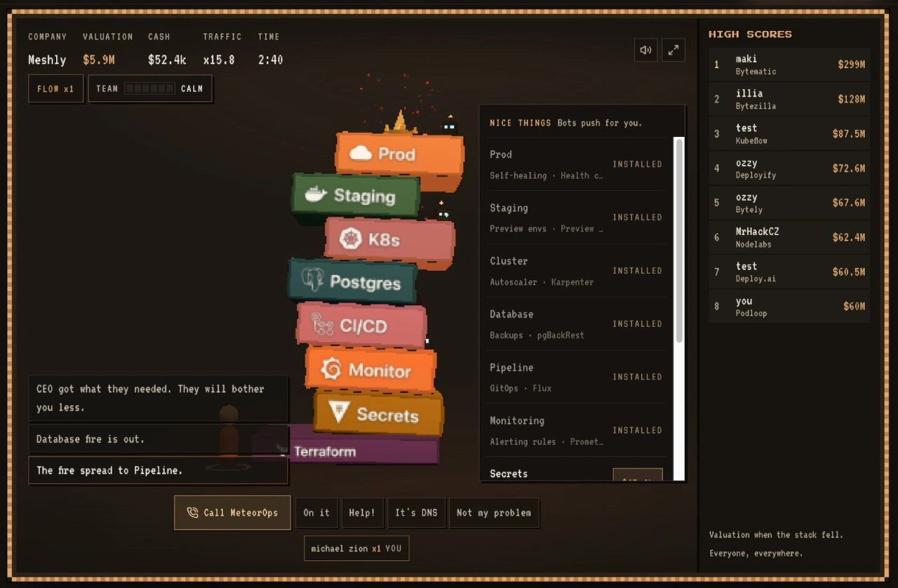The image size is (898, 588).
Task: Click the Grafana swirl icon on Monitor
Action: pyautogui.click(x=331, y=368)
